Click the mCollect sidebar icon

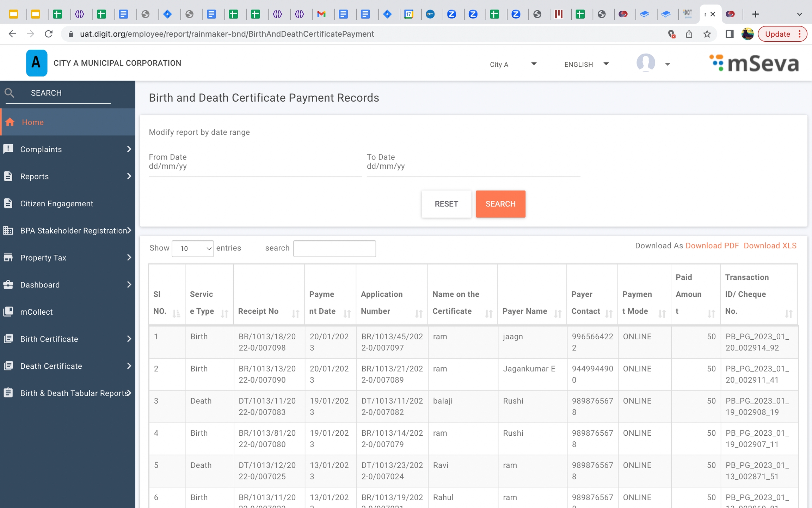(8, 312)
